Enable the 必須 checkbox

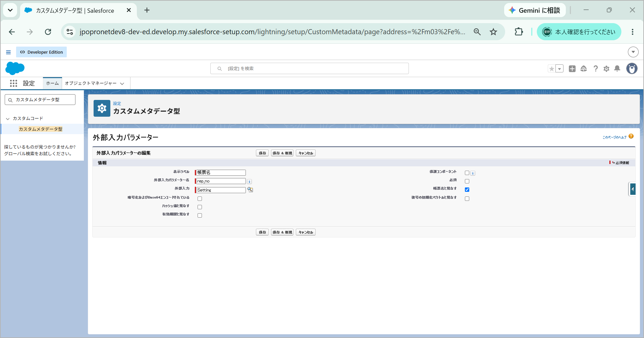point(467,181)
